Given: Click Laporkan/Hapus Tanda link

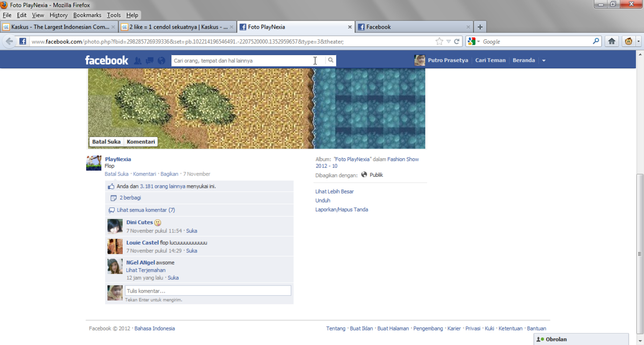Looking at the screenshot, I should [342, 210].
